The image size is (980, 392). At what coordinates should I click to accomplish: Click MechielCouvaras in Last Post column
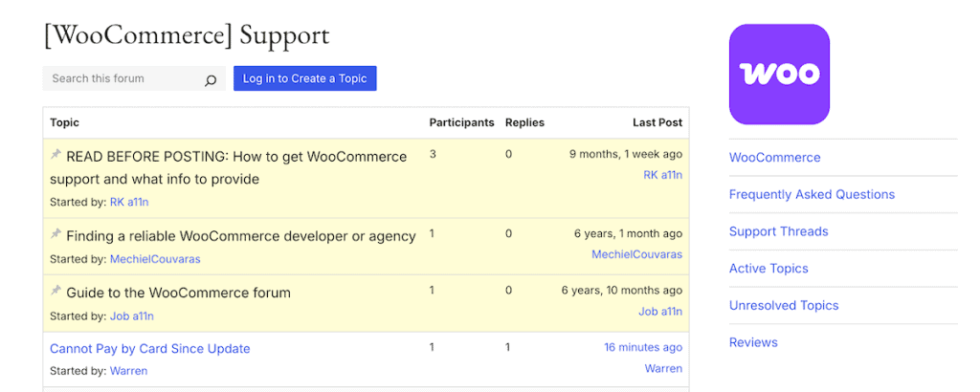(636, 254)
